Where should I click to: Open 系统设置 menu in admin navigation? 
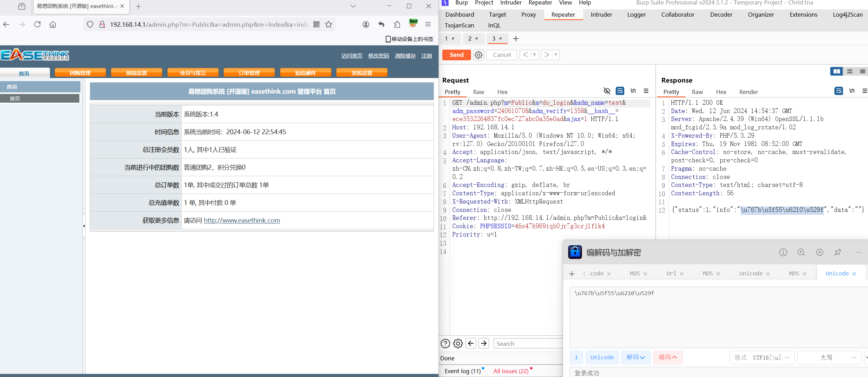click(362, 73)
